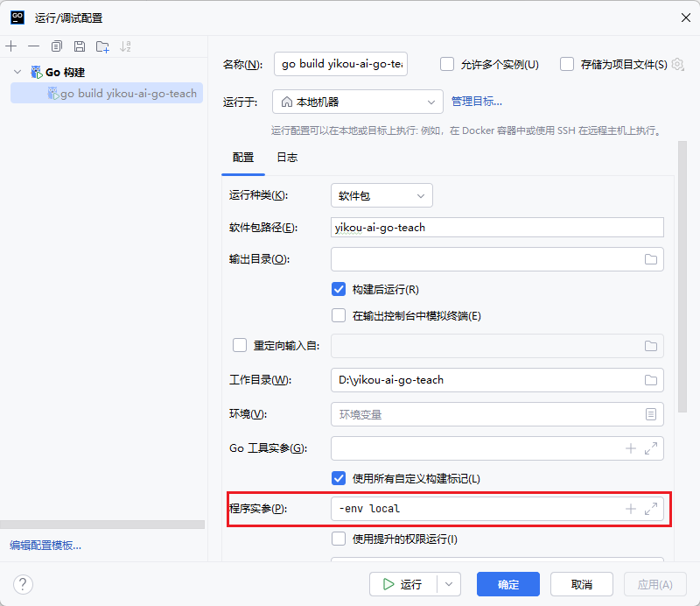Enable 使用提升的权限运行 checkbox
Screen dimensions: 700x606
coord(339,539)
